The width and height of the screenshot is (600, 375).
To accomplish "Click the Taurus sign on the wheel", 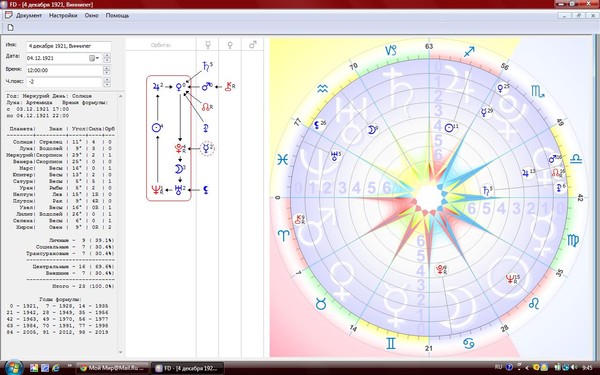I will (x=321, y=304).
